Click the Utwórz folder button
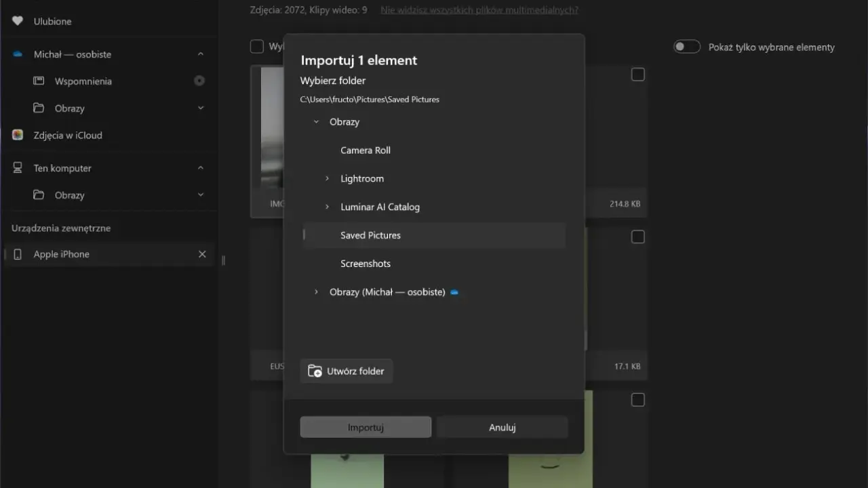The width and height of the screenshot is (868, 488). (x=347, y=371)
